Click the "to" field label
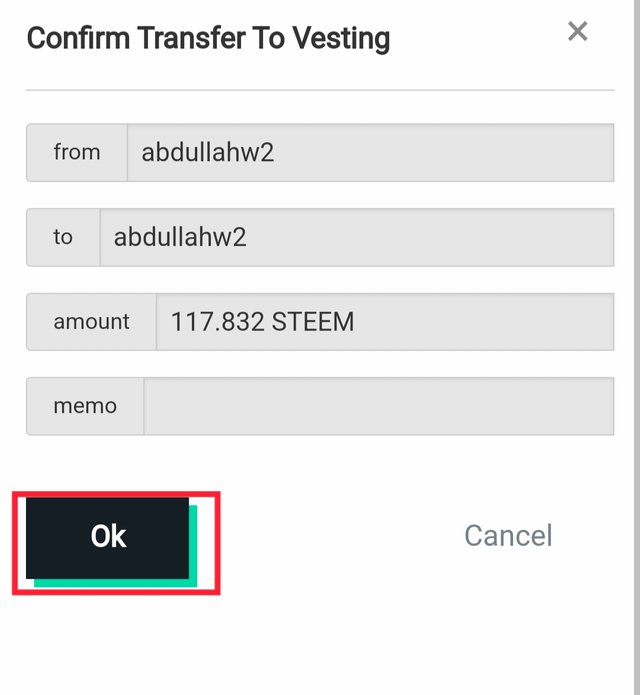 [x=63, y=237]
